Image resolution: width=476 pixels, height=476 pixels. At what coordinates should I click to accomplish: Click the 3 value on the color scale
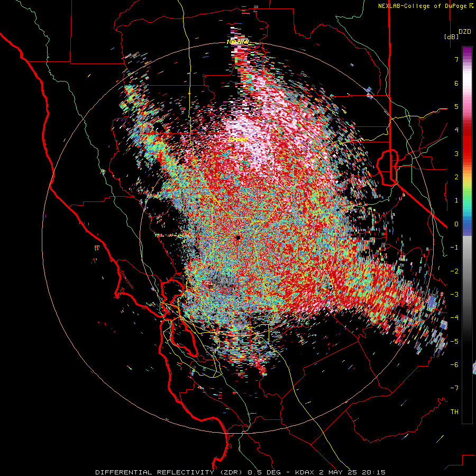[456, 153]
